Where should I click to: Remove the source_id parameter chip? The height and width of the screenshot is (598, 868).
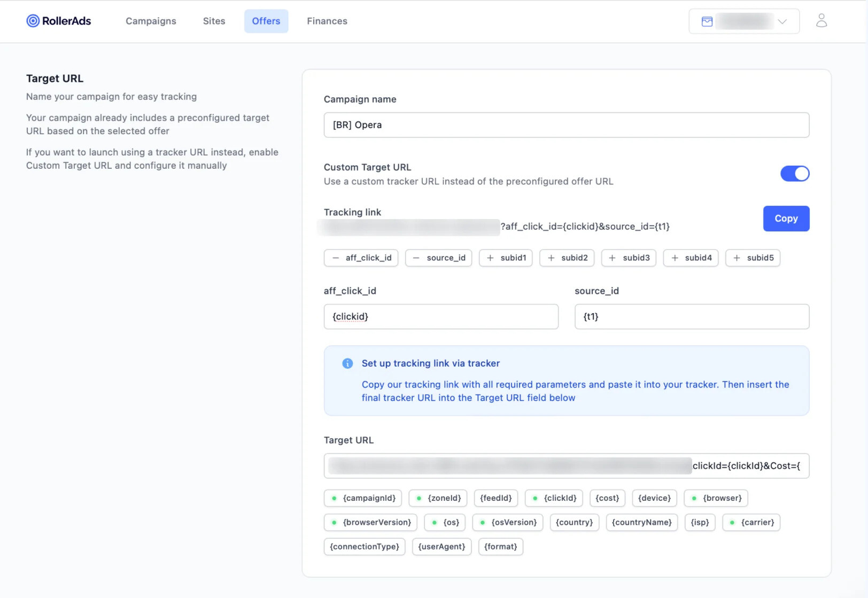(x=439, y=258)
